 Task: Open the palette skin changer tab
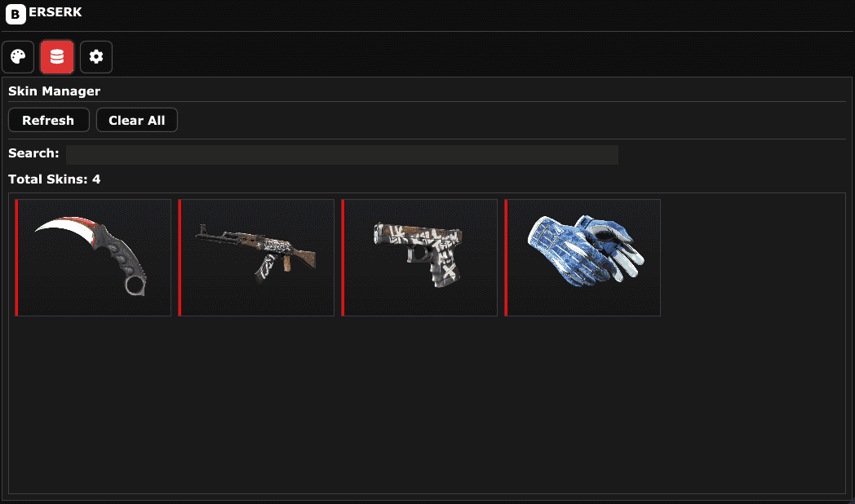18,56
